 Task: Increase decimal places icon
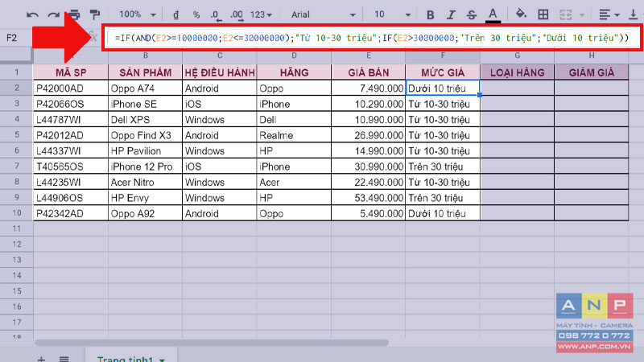tap(237, 15)
